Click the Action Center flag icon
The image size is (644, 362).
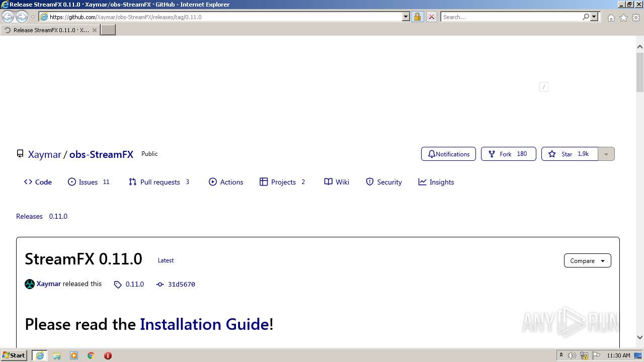pyautogui.click(x=595, y=355)
